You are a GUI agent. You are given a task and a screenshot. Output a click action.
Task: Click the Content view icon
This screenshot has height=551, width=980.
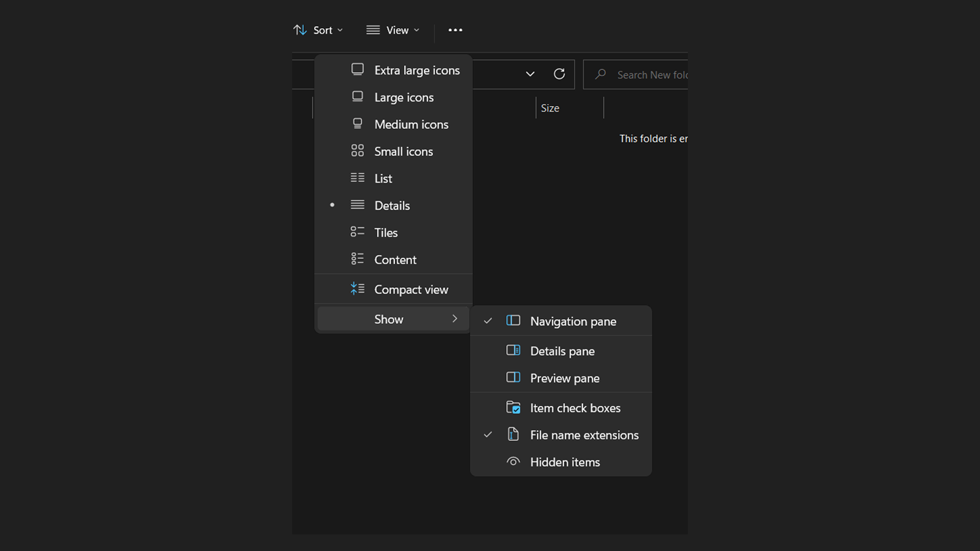[358, 259]
